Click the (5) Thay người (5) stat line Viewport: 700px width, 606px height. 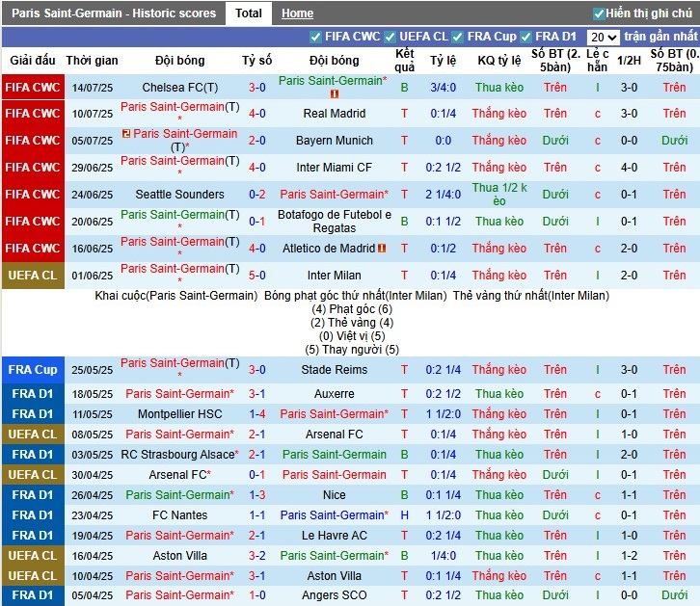click(352, 350)
